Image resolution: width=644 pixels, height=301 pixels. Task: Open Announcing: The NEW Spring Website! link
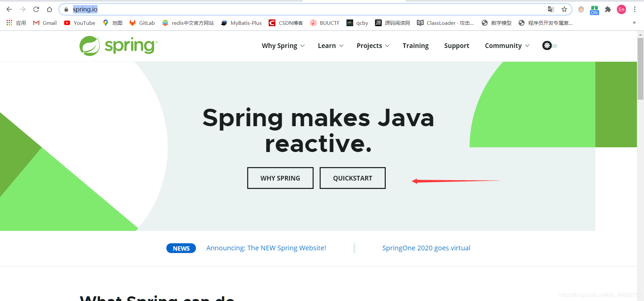tap(266, 248)
